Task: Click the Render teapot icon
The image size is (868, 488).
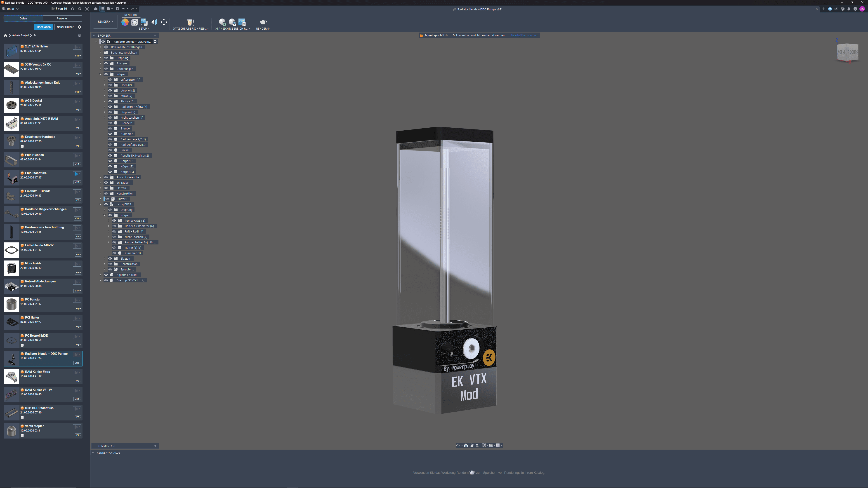Action: tap(263, 22)
